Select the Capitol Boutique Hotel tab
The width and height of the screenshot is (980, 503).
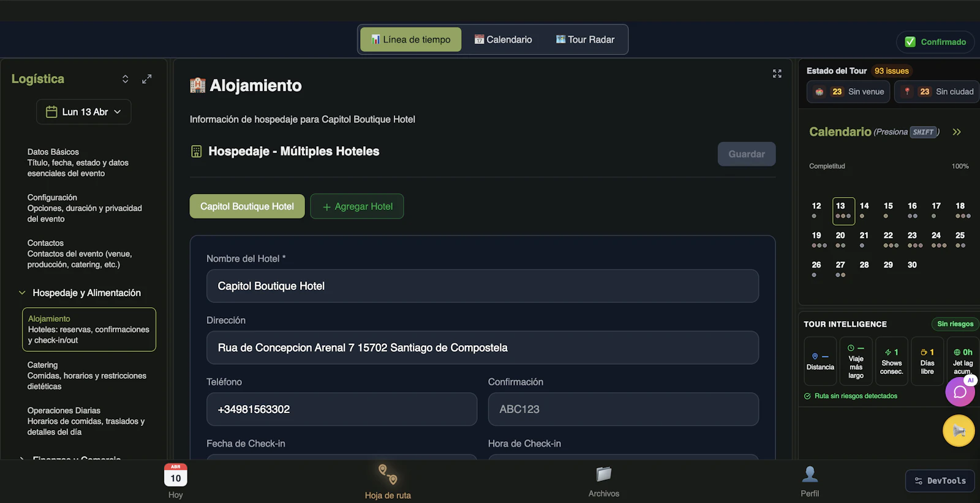pyautogui.click(x=247, y=206)
